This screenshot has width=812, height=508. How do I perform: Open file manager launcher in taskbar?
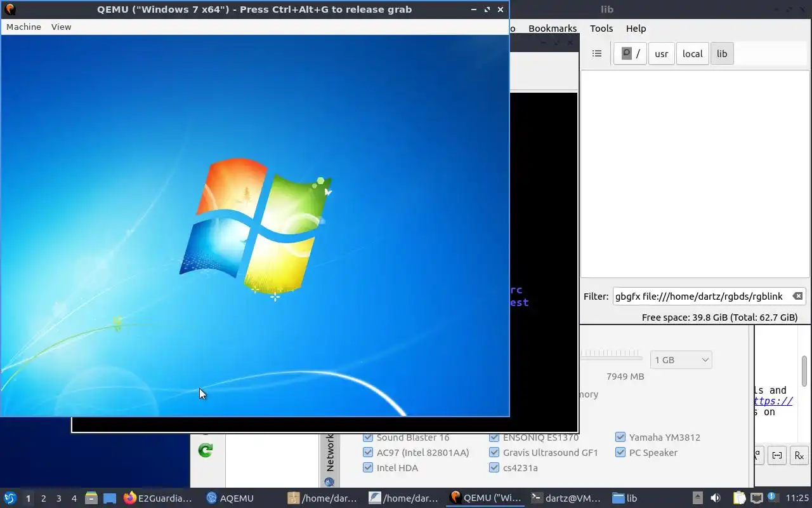click(91, 498)
